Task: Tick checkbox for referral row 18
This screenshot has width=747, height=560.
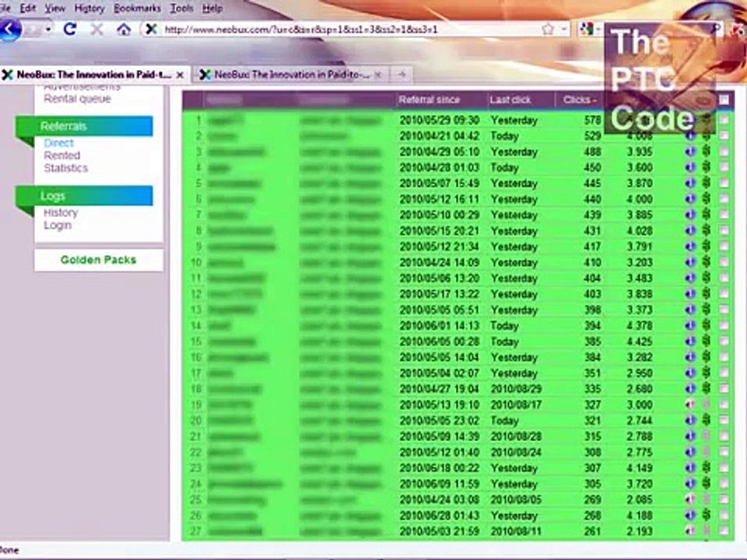Action: tap(724, 389)
